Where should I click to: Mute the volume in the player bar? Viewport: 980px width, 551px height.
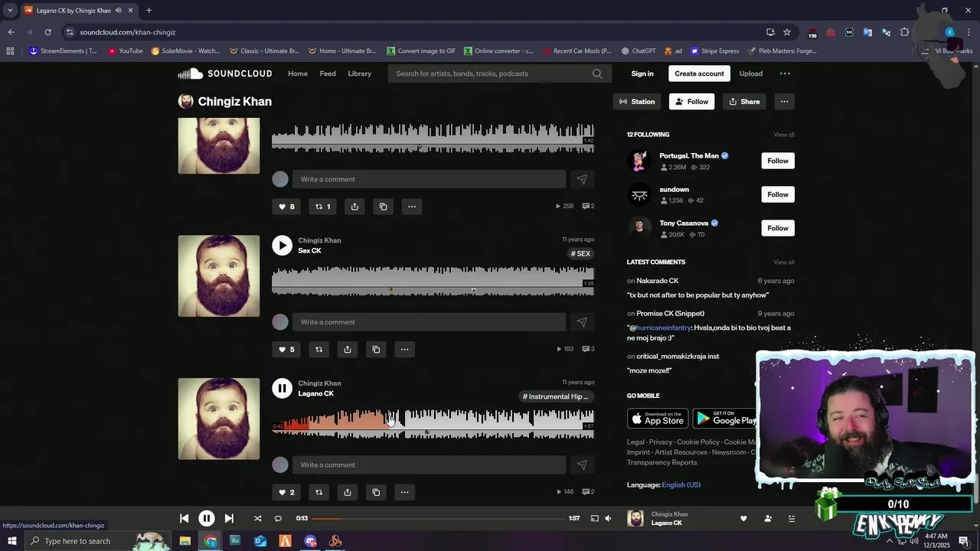[x=608, y=519]
